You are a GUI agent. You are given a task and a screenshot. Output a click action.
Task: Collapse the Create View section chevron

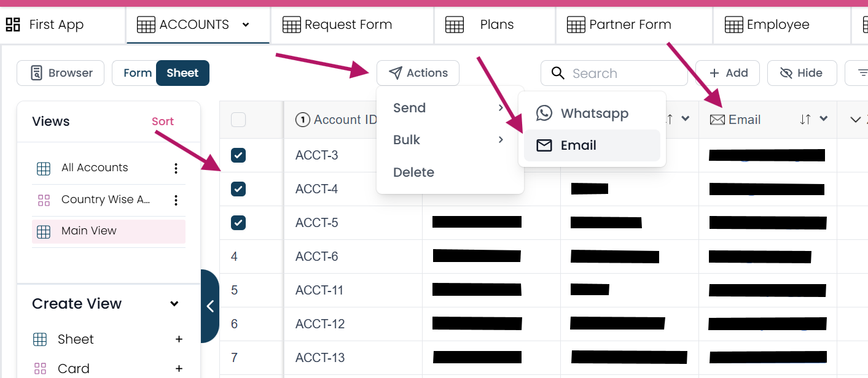[174, 304]
